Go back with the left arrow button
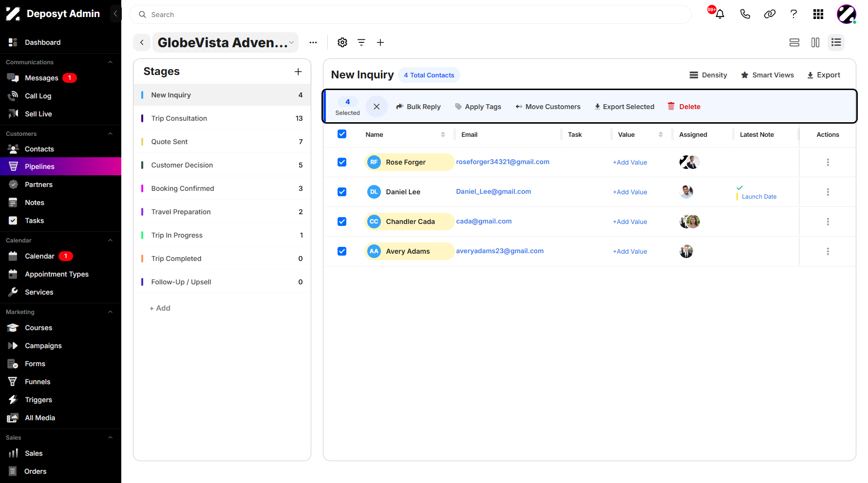Viewport: 868px width, 483px height. point(142,42)
